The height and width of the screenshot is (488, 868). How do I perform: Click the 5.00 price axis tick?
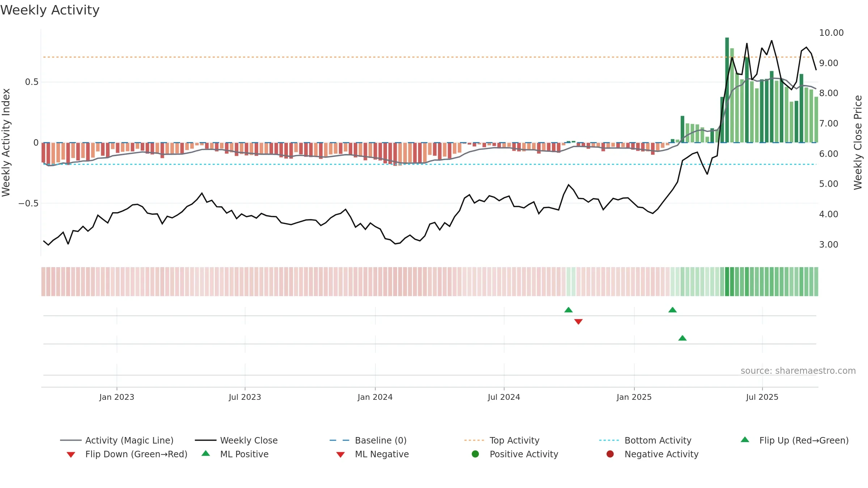[x=829, y=184]
